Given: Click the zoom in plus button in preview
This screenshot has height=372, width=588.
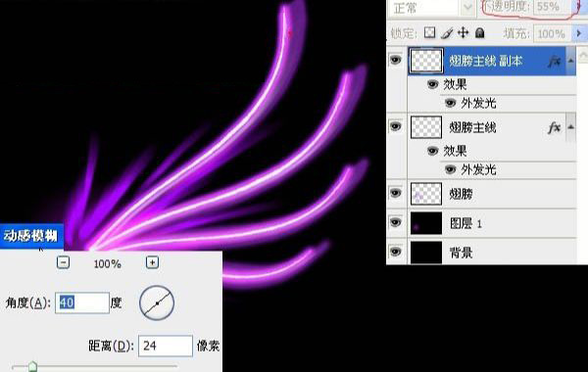Looking at the screenshot, I should tap(152, 262).
